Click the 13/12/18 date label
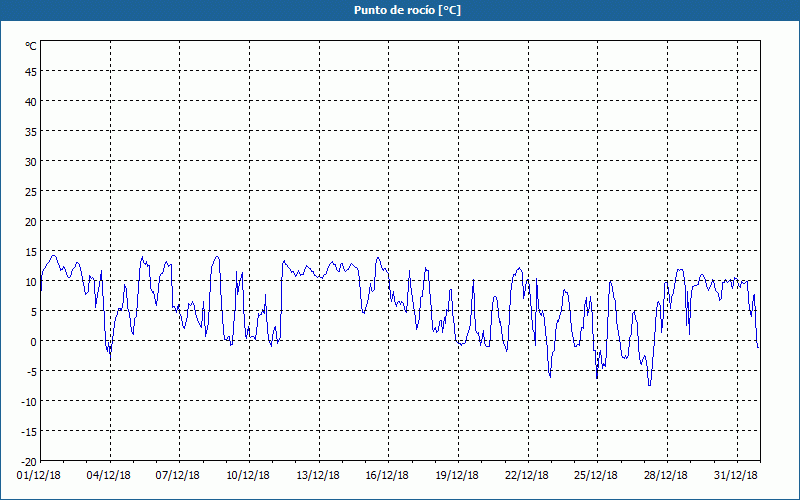This screenshot has width=800, height=500. (x=318, y=476)
